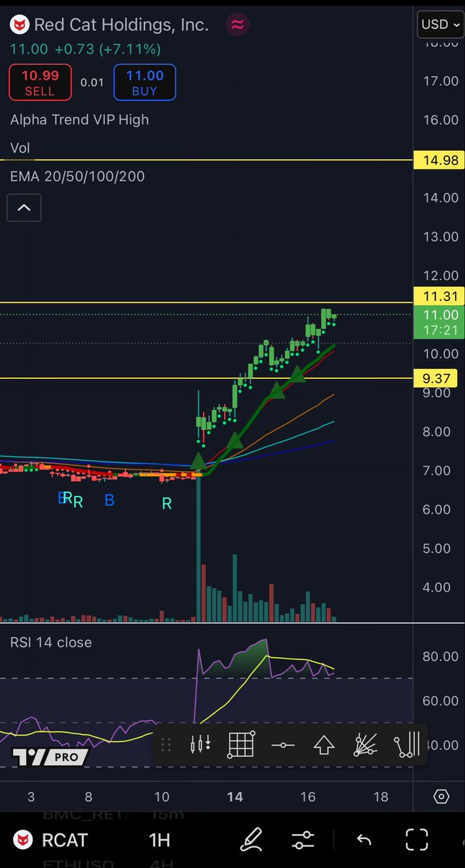Tap the date 10 on the time axis
465x868 pixels.
point(162,797)
